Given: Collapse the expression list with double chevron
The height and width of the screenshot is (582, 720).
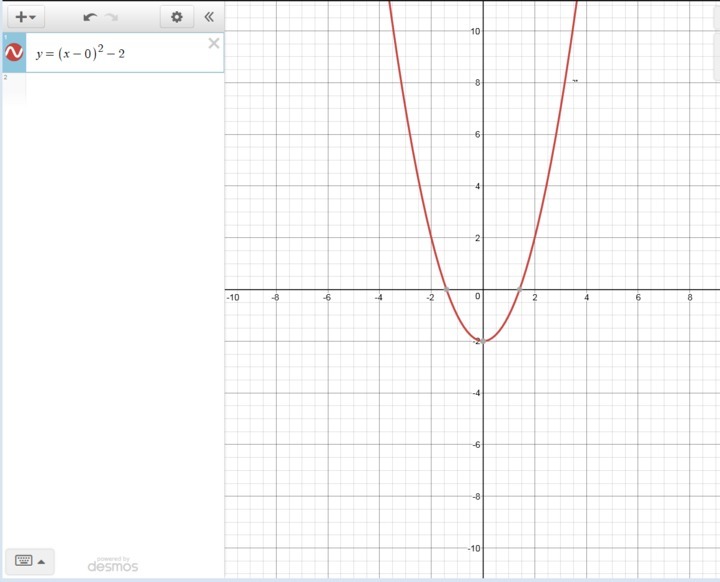Looking at the screenshot, I should pyautogui.click(x=208, y=17).
